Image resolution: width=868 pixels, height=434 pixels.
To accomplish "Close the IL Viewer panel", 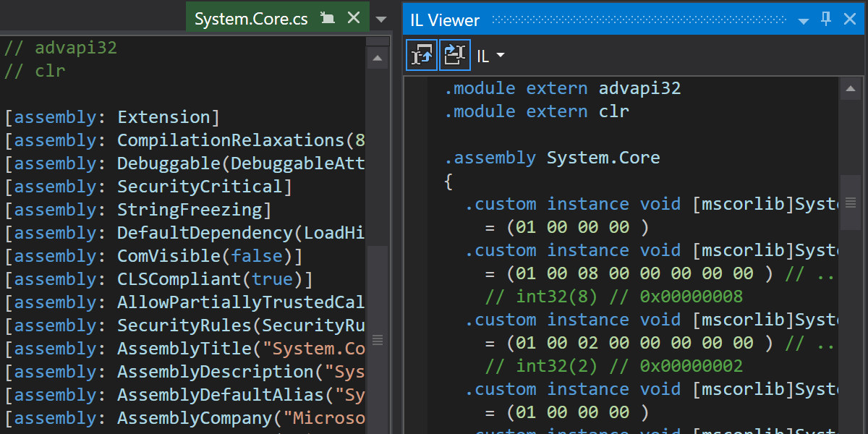I will (x=850, y=20).
